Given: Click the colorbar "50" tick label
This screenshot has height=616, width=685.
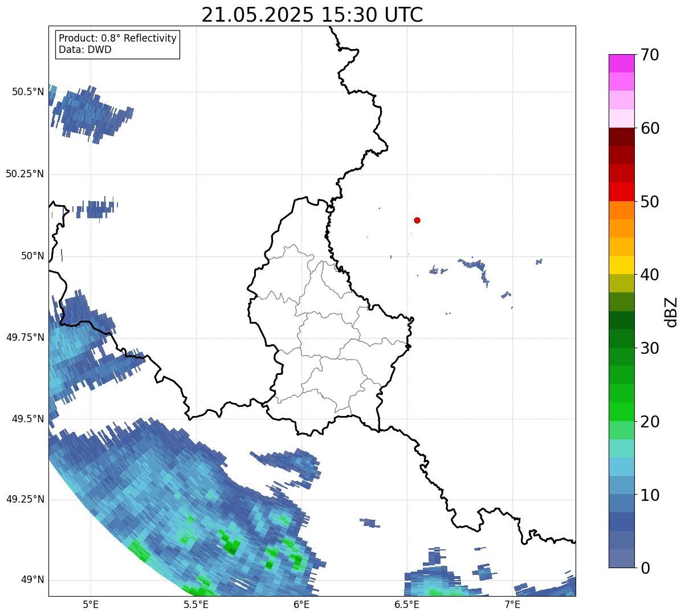Looking at the screenshot, I should [x=649, y=202].
